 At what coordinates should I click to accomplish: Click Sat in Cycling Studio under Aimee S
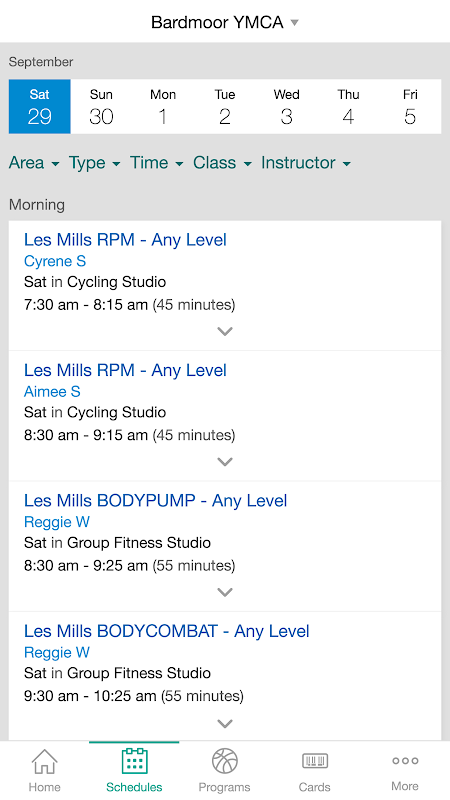[95, 413]
